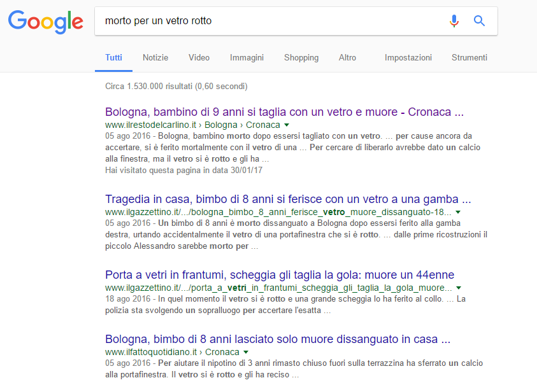Image resolution: width=537 pixels, height=392 pixels.
Task: Switch to the Video tab
Action: (199, 57)
